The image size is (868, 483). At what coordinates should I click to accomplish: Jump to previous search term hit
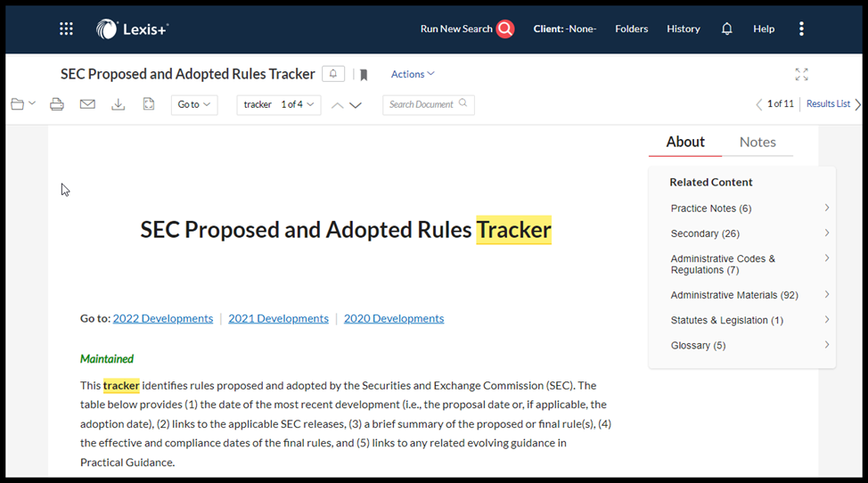click(337, 105)
